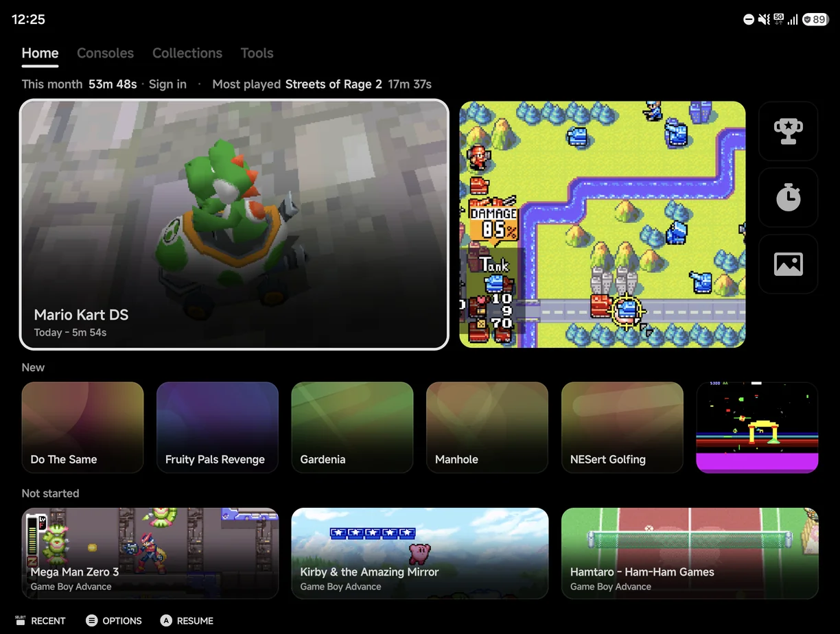Start Hamtaro - Ham-Ham Games
This screenshot has width=840, height=634.
(690, 553)
